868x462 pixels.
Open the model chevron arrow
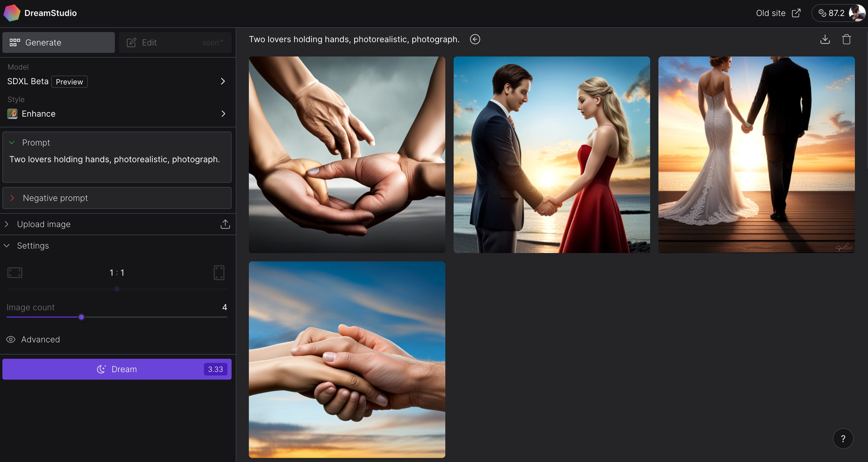[223, 81]
